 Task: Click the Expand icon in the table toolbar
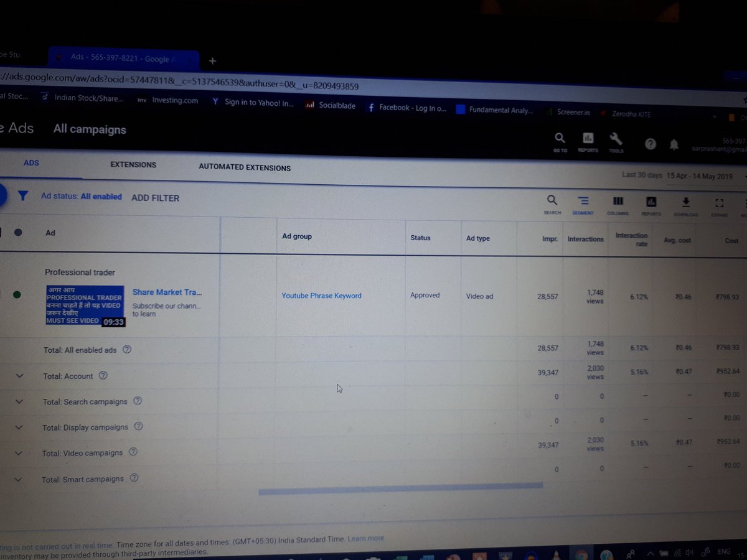pos(720,203)
